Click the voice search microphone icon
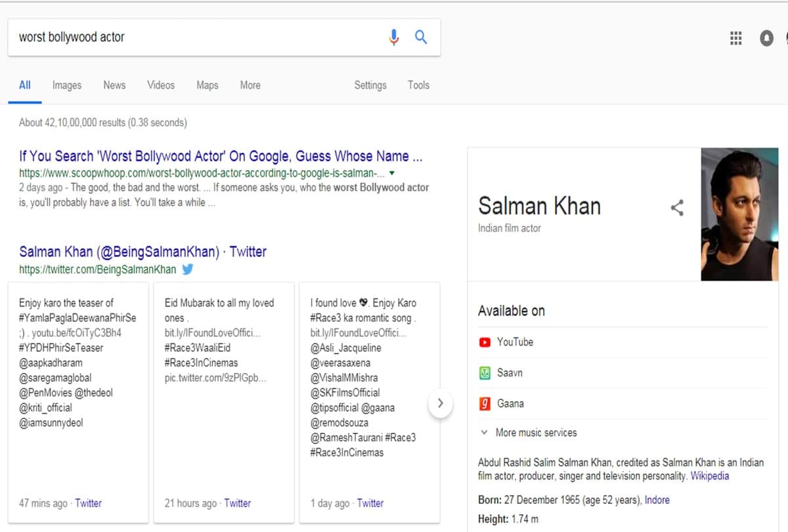This screenshot has width=788, height=532. 393,37
